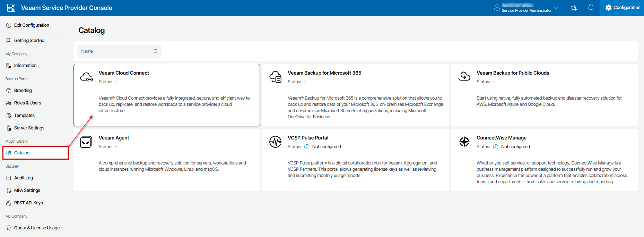
Task: Expand the Service Provider Administrator dropdown arrow
Action: tap(556, 8)
